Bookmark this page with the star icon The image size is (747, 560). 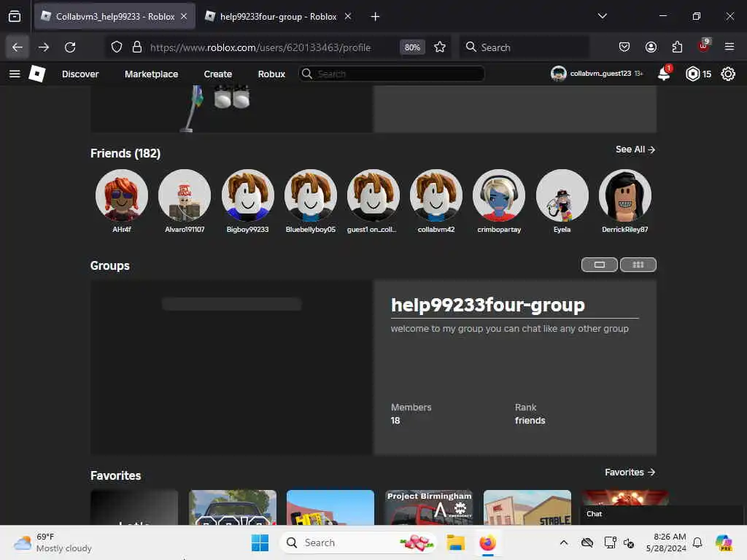(x=440, y=47)
